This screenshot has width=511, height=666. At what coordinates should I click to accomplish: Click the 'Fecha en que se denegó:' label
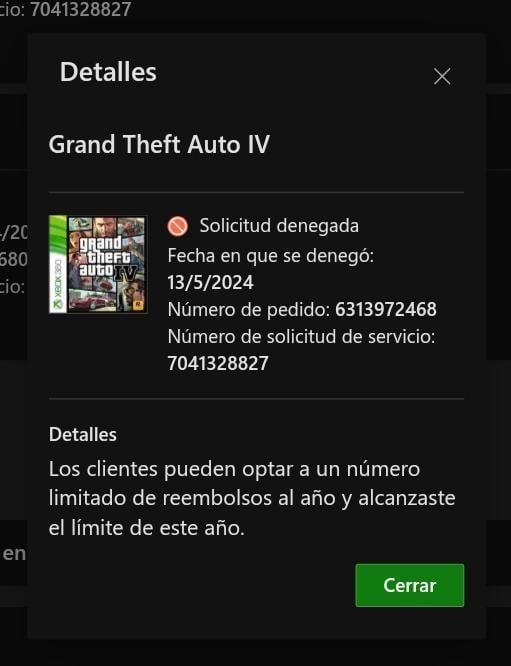271,256
